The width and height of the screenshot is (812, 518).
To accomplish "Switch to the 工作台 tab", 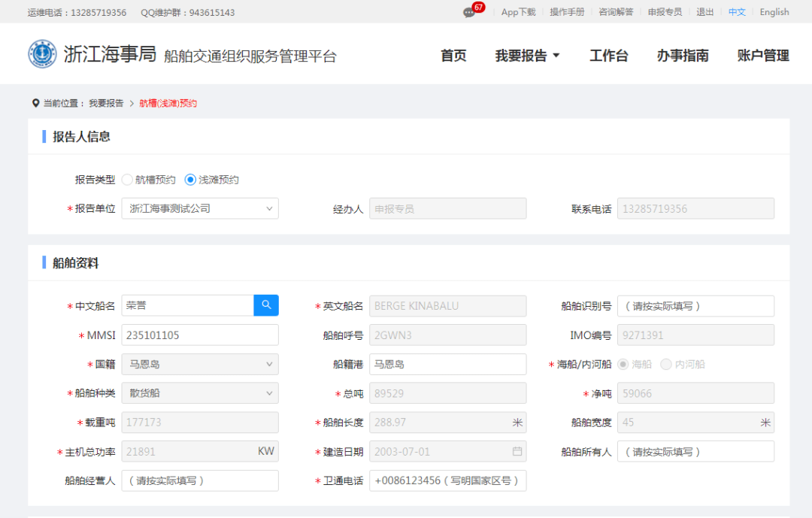I will click(609, 55).
